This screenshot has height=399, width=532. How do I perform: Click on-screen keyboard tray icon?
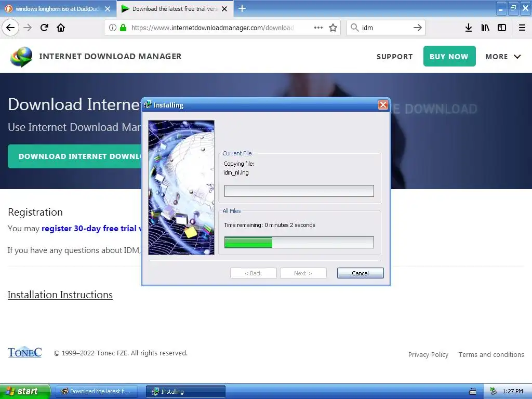(473, 392)
